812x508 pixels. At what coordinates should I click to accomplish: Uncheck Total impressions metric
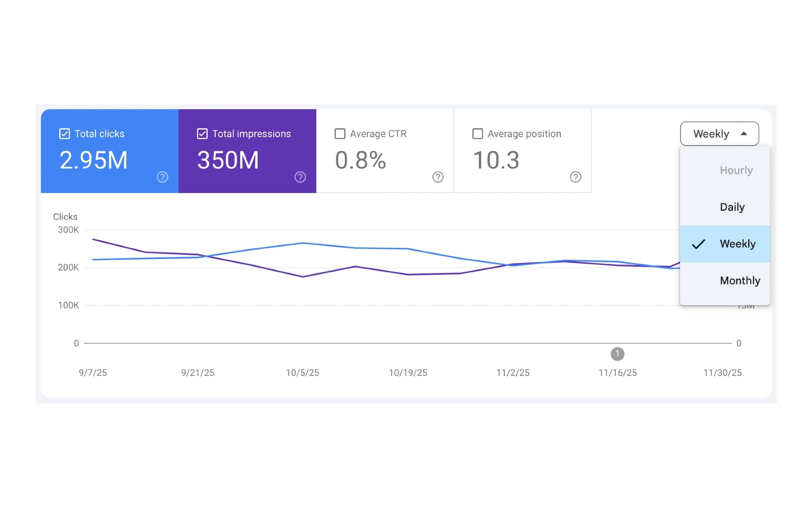[x=202, y=133]
